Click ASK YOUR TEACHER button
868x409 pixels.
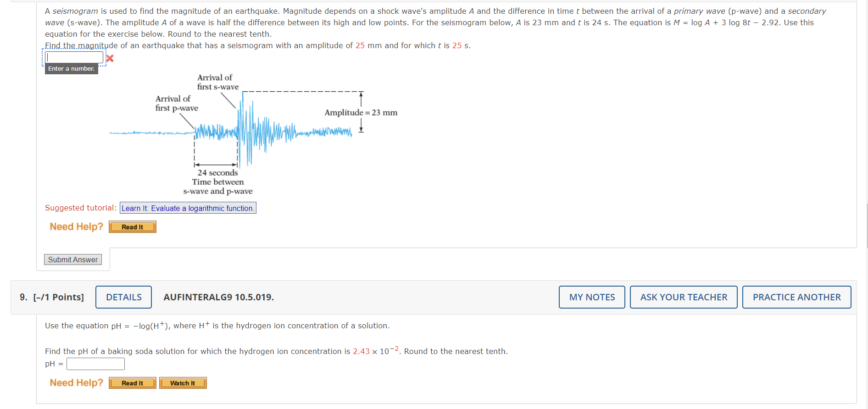[683, 297]
